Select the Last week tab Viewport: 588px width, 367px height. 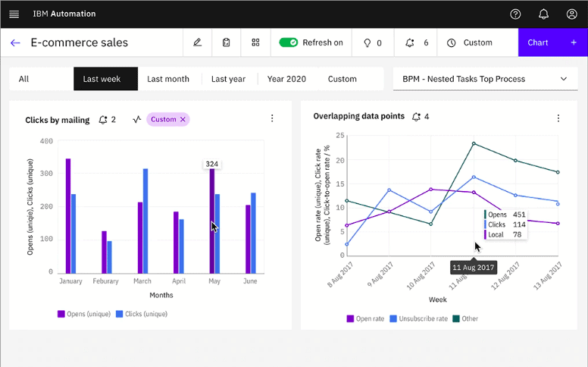(x=106, y=79)
